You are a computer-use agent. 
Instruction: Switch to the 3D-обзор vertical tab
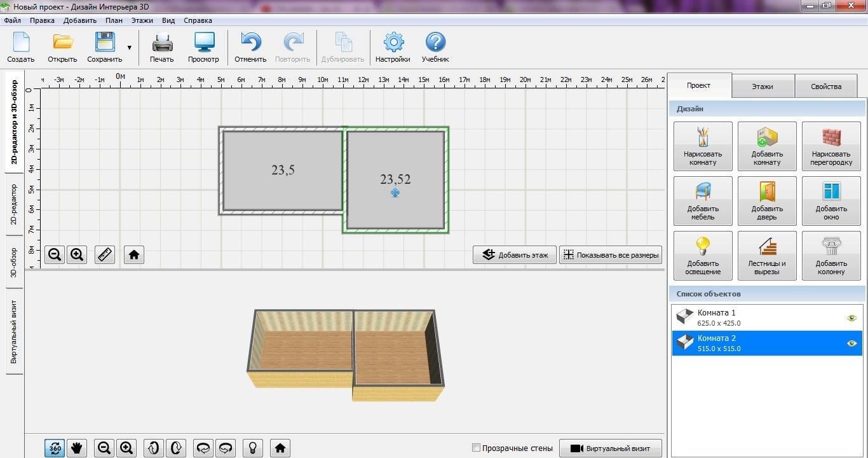[x=14, y=262]
